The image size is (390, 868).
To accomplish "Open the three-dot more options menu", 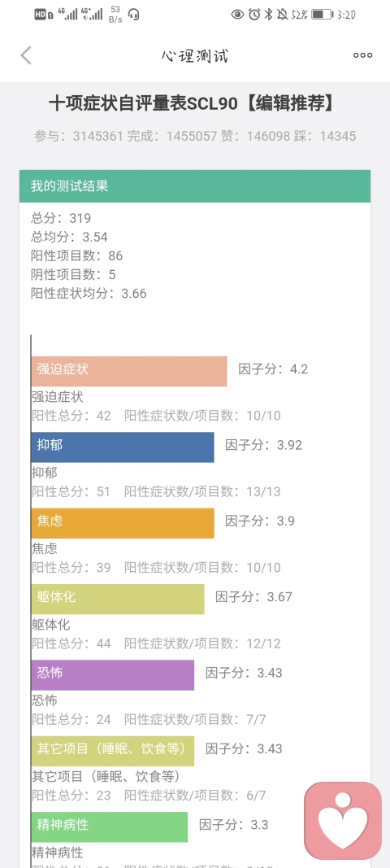I will [x=363, y=55].
